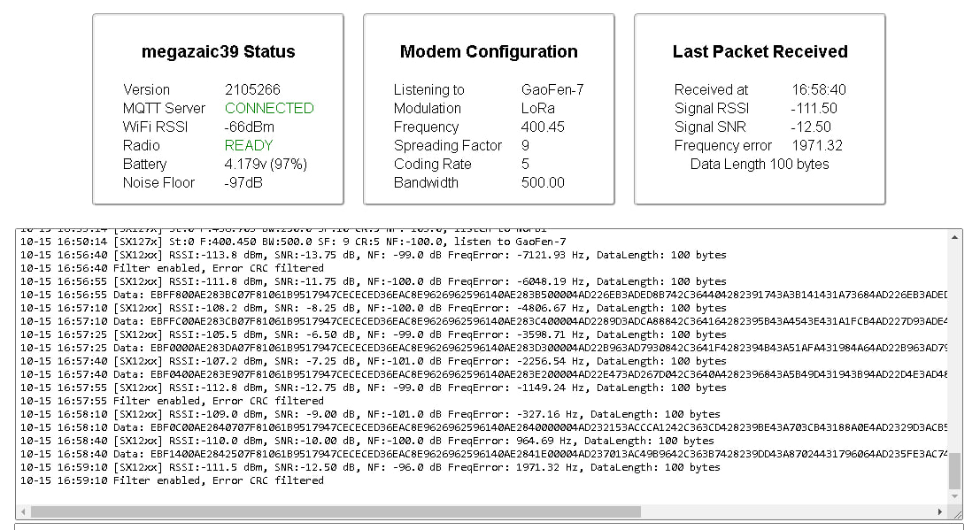Screen dimensions: 980x530
Task: Click the Data Length 100 bytes text
Action: point(760,164)
